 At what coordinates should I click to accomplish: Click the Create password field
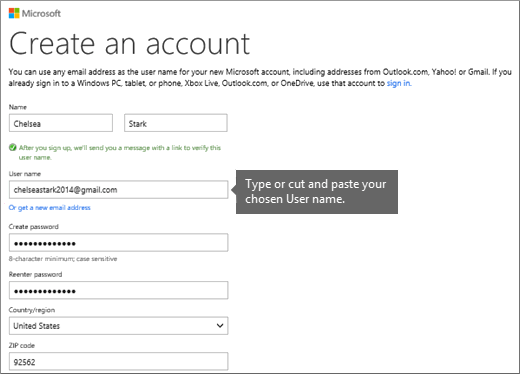point(118,243)
